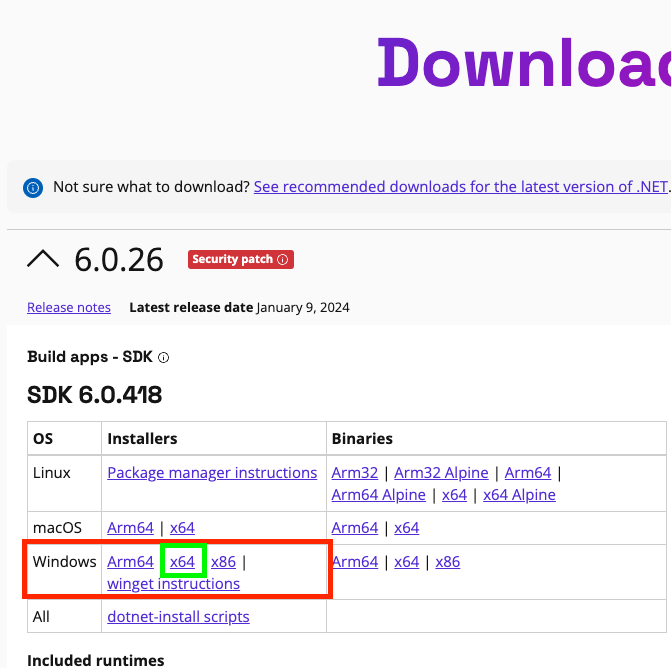Open winget instructions link
The width and height of the screenshot is (671, 668).
173,584
